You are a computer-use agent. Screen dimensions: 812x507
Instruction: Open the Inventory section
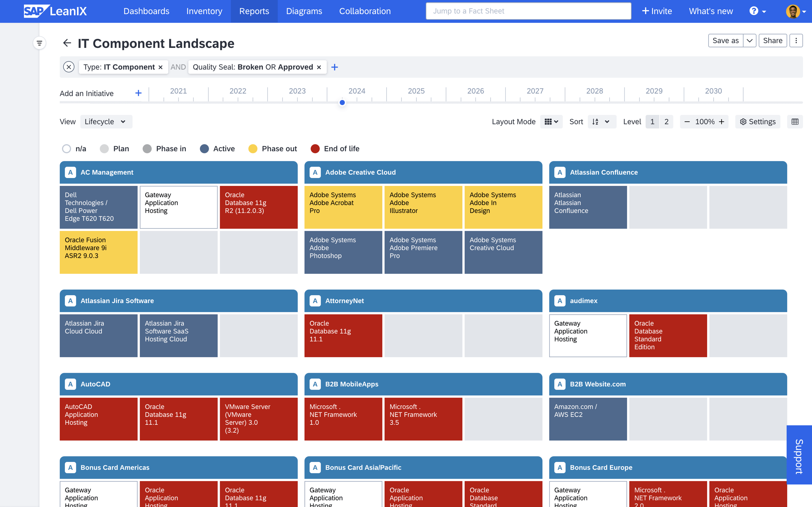204,11
